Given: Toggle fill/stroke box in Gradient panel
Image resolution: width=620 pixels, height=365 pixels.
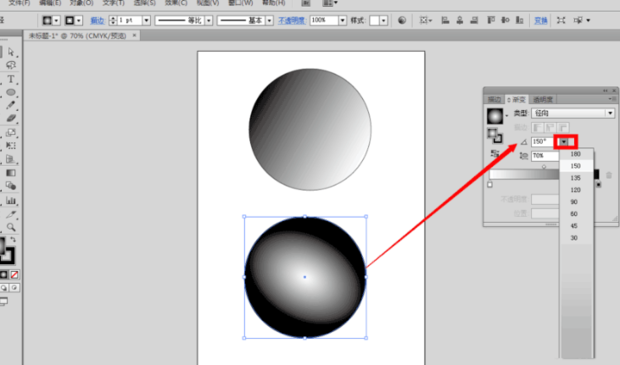Looking at the screenshot, I should click(495, 135).
